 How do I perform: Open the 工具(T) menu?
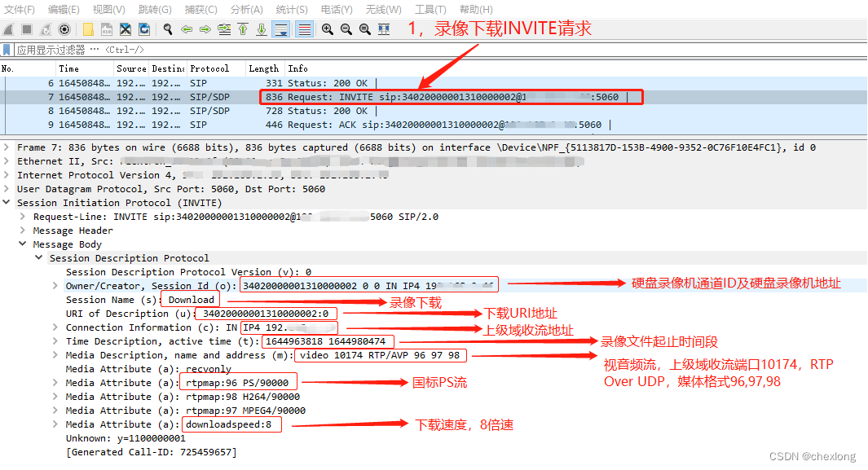(430, 10)
